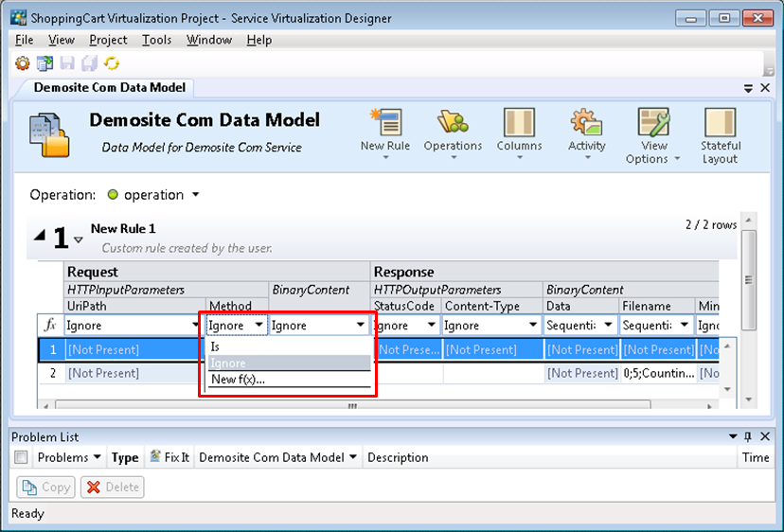
Task: Click the gear icon in top toolbar
Action: [23, 63]
